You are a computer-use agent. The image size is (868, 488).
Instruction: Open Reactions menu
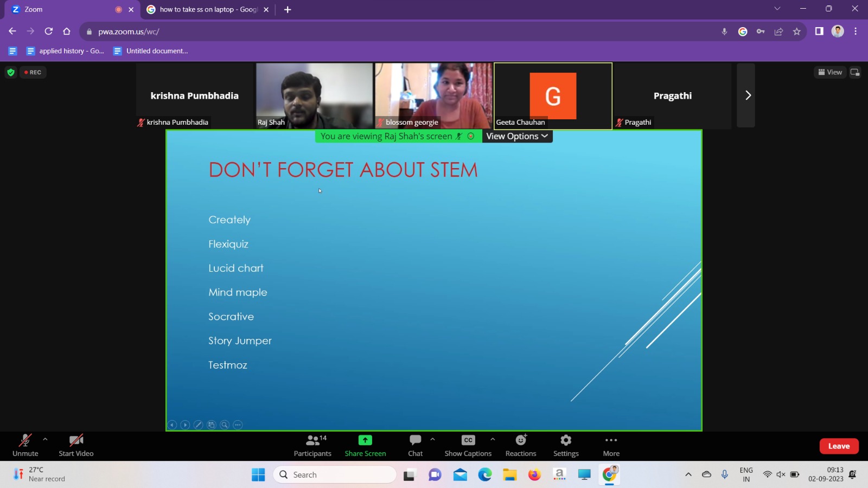[521, 446]
